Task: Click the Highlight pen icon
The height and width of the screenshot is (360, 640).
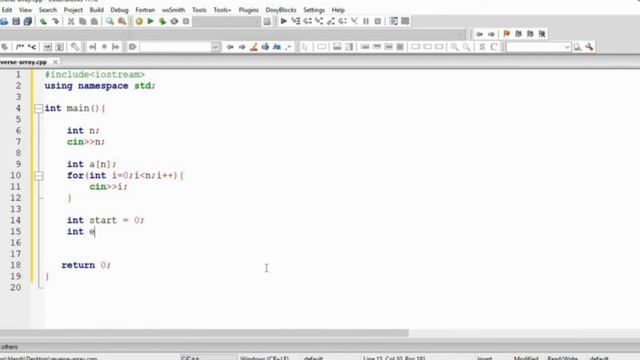Action: coord(253,47)
